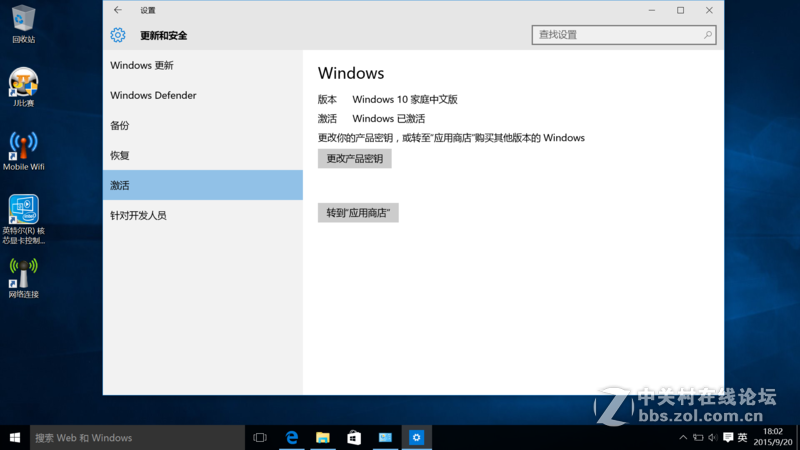Click the settings gear icon in header
Image resolution: width=800 pixels, height=450 pixels.
pyautogui.click(x=118, y=35)
